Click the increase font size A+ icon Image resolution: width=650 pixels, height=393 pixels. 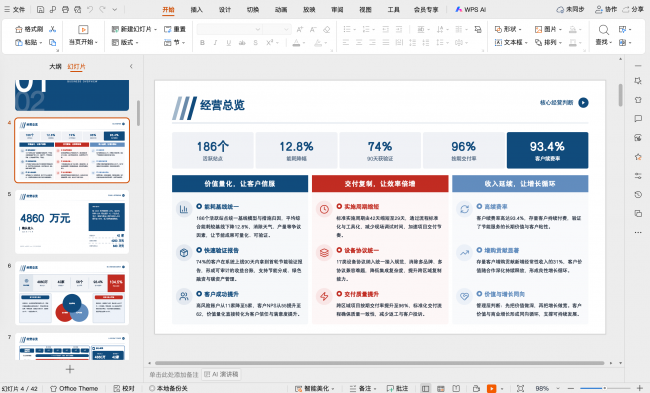tap(300, 29)
